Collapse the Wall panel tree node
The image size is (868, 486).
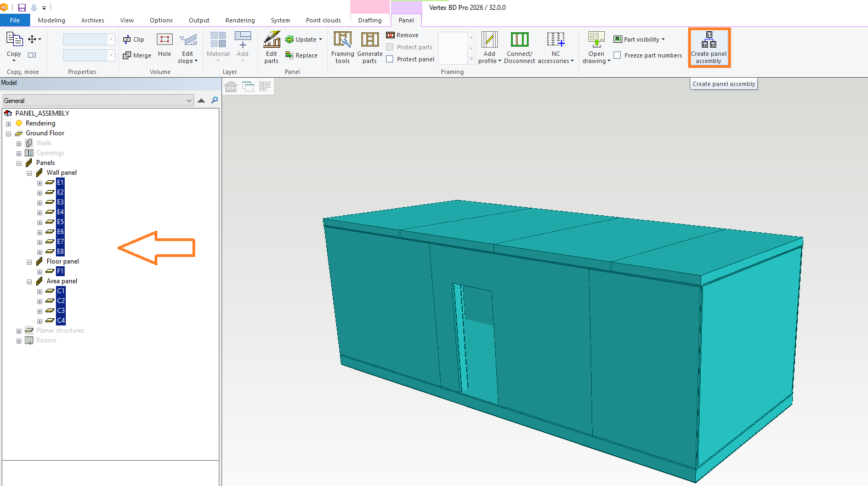coord(30,173)
